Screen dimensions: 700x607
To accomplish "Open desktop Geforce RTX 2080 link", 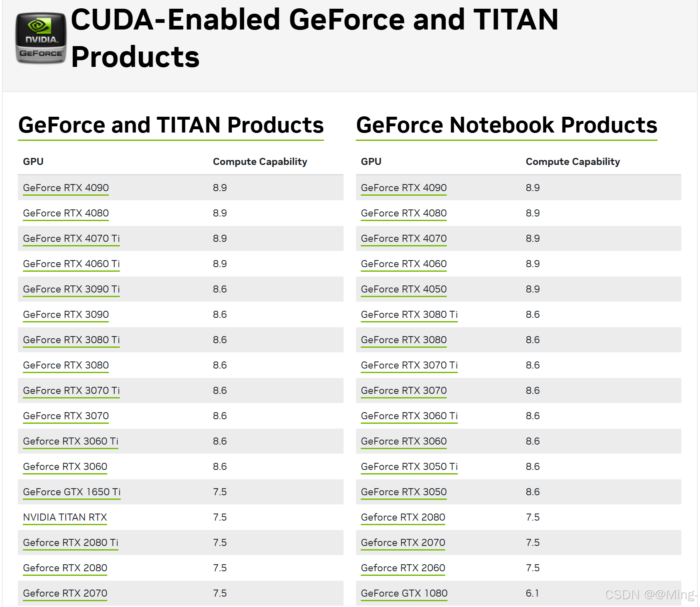I will [65, 568].
